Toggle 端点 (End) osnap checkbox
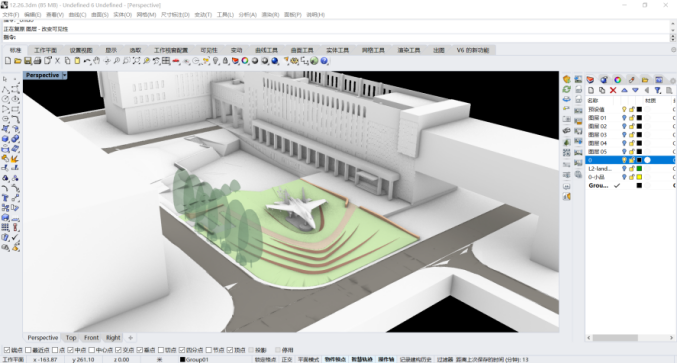The image size is (677, 363). (x=6, y=350)
